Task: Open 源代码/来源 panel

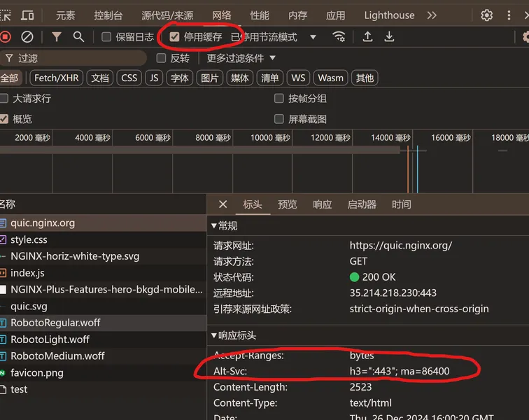Action: [167, 15]
